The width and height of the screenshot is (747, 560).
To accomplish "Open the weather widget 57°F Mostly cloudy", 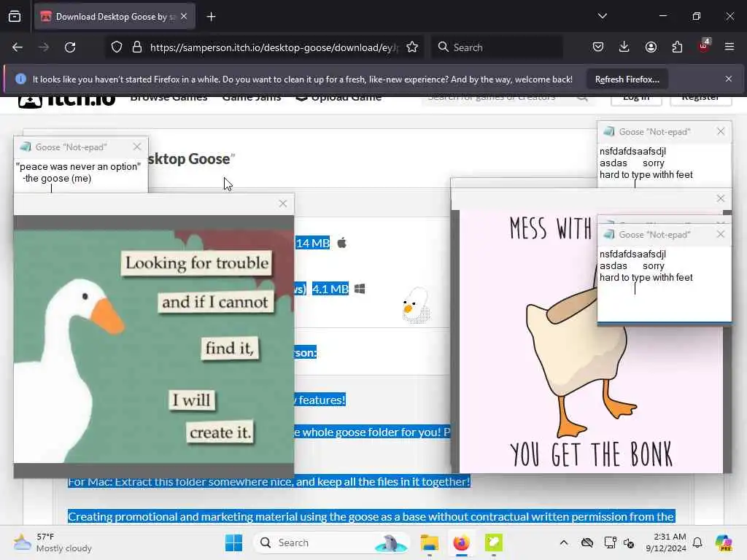I will coord(53,542).
